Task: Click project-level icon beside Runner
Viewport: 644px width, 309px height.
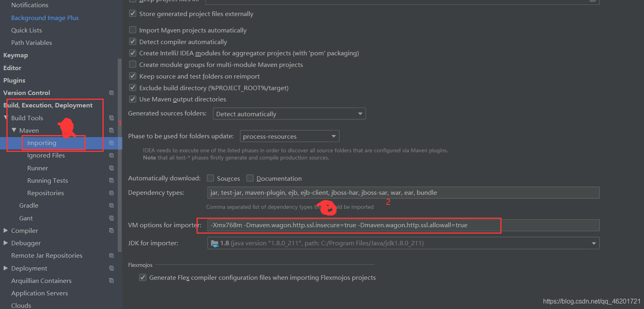Action: pyautogui.click(x=111, y=168)
